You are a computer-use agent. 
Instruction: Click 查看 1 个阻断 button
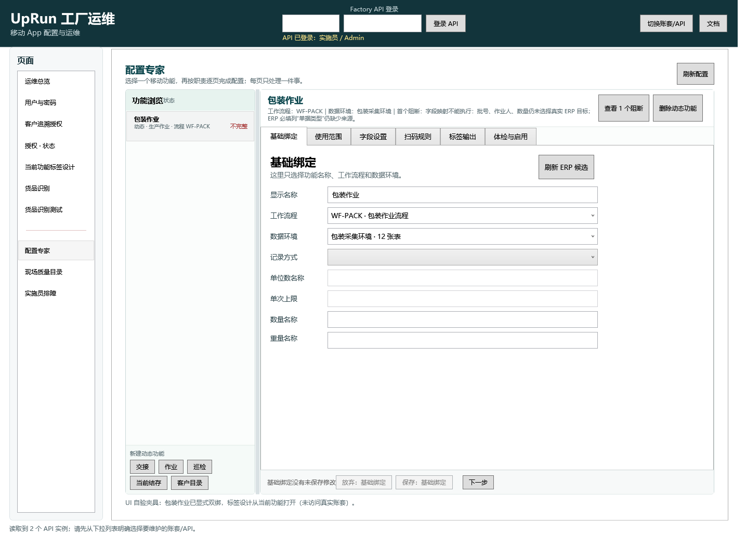[x=623, y=108]
